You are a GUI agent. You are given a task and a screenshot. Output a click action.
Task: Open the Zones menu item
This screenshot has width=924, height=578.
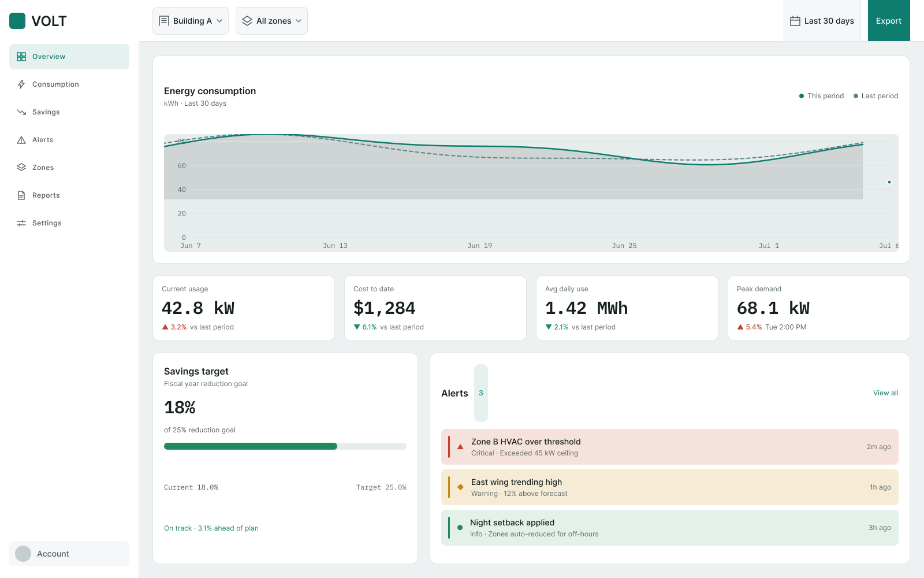click(69, 168)
